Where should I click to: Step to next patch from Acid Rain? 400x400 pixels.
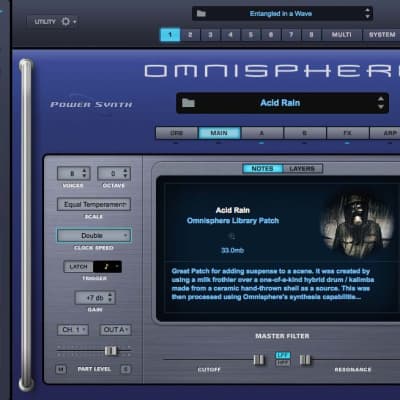click(381, 107)
